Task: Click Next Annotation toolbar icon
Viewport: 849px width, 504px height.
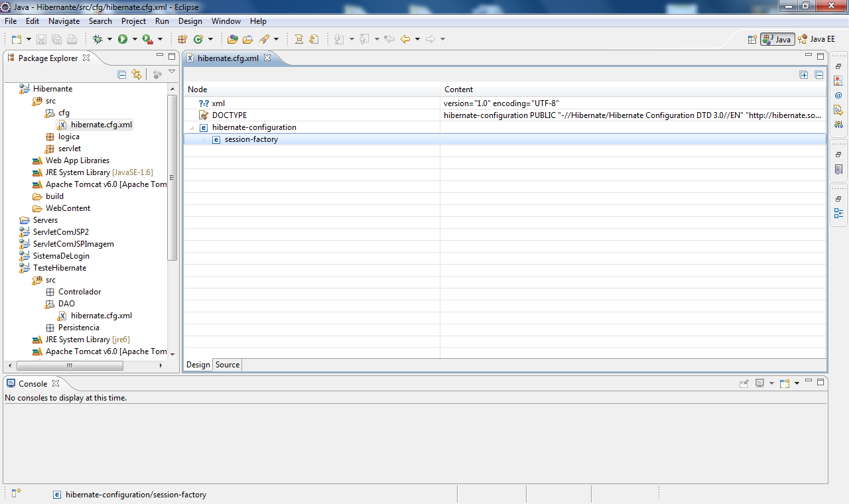Action: [x=339, y=39]
